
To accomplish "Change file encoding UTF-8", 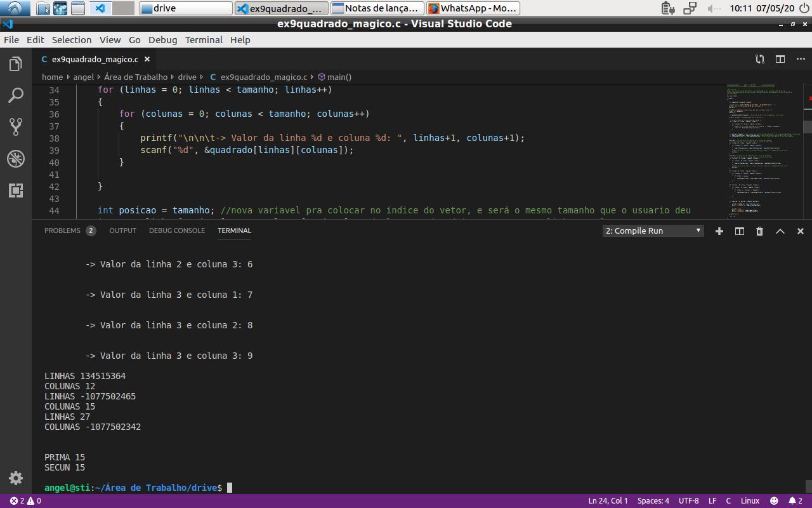I will (688, 500).
